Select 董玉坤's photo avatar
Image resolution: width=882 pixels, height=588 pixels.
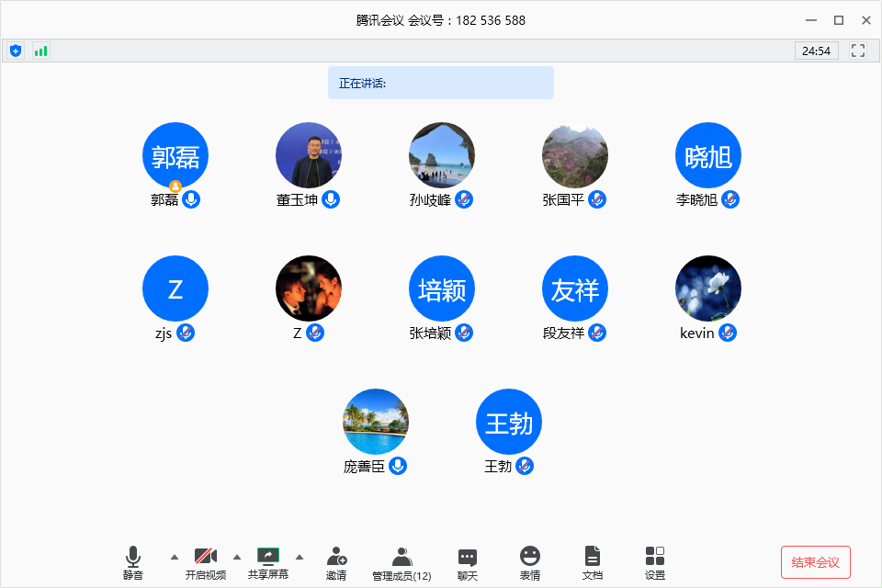click(309, 155)
